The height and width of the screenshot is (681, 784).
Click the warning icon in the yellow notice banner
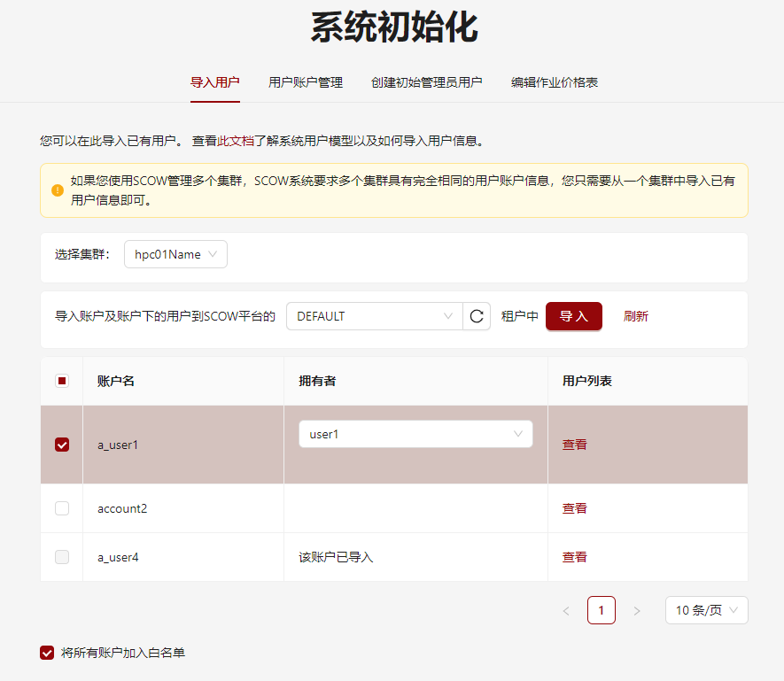click(x=57, y=188)
